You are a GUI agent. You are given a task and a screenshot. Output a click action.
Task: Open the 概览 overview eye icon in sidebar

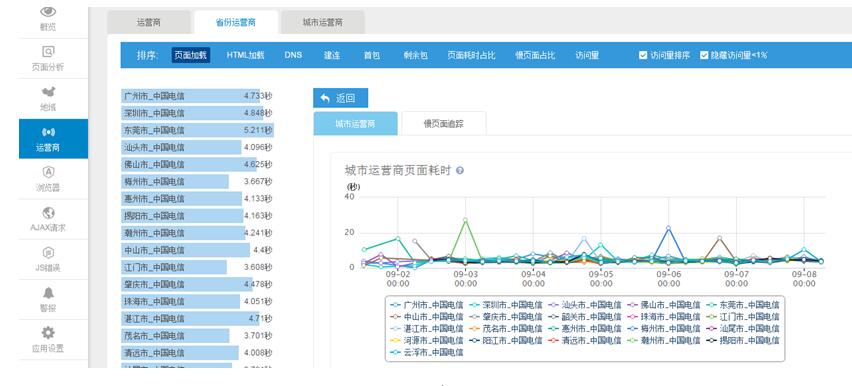coord(48,11)
